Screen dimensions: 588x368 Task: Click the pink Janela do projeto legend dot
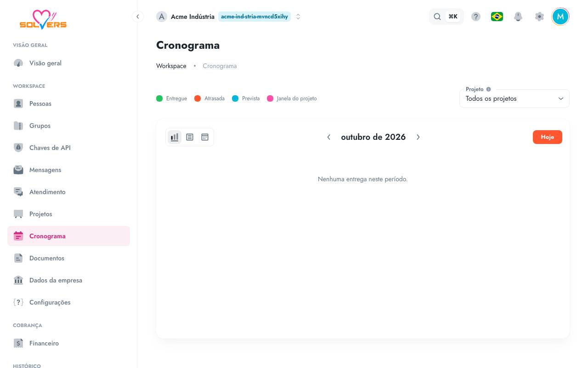point(270,98)
